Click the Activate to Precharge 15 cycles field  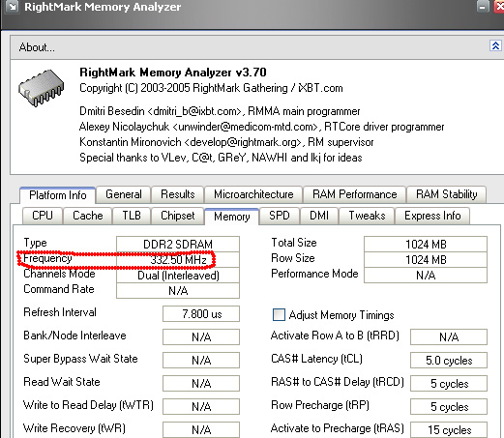pos(449,430)
